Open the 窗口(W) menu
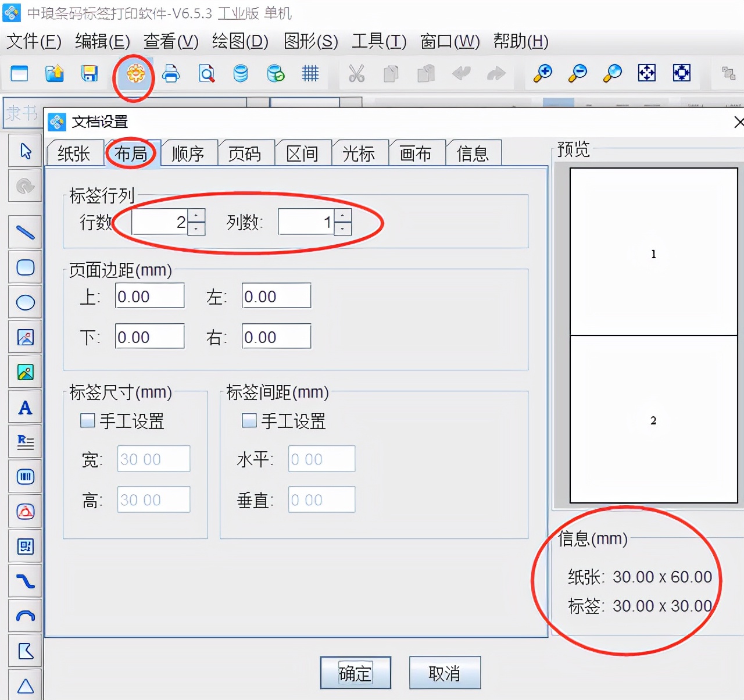The image size is (744, 700). pos(450,41)
